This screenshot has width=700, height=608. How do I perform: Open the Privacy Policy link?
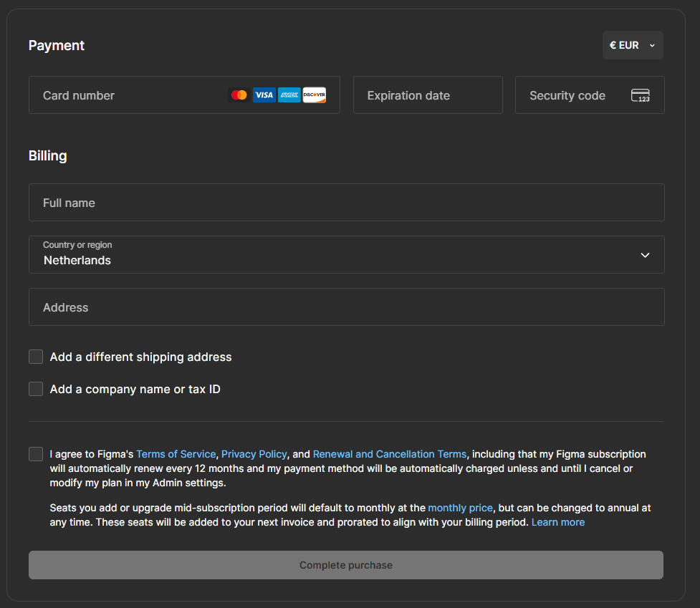pyautogui.click(x=254, y=454)
